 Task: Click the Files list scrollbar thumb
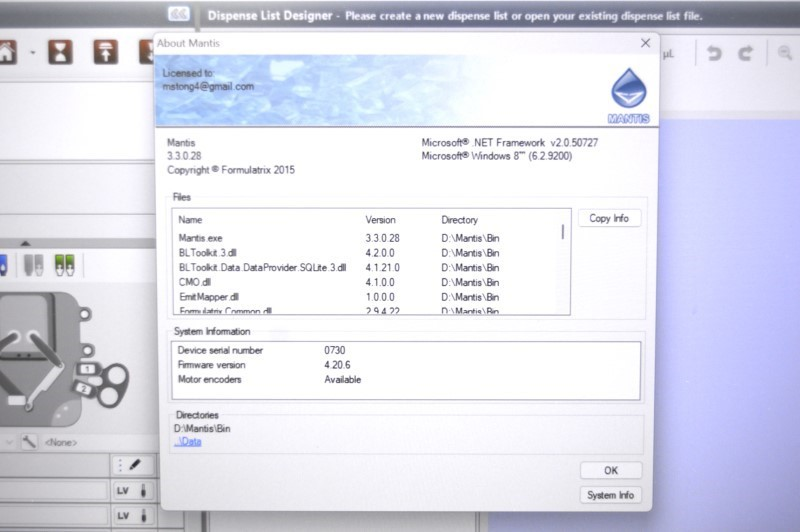click(563, 232)
